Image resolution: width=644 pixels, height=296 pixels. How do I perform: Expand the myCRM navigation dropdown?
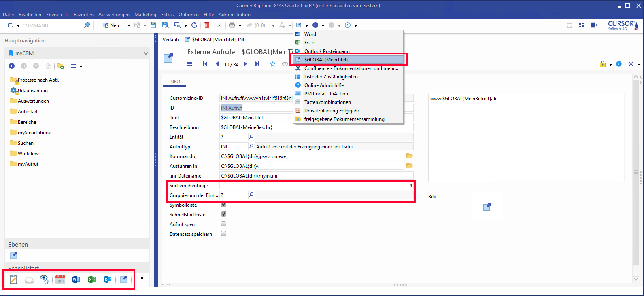pyautogui.click(x=145, y=53)
